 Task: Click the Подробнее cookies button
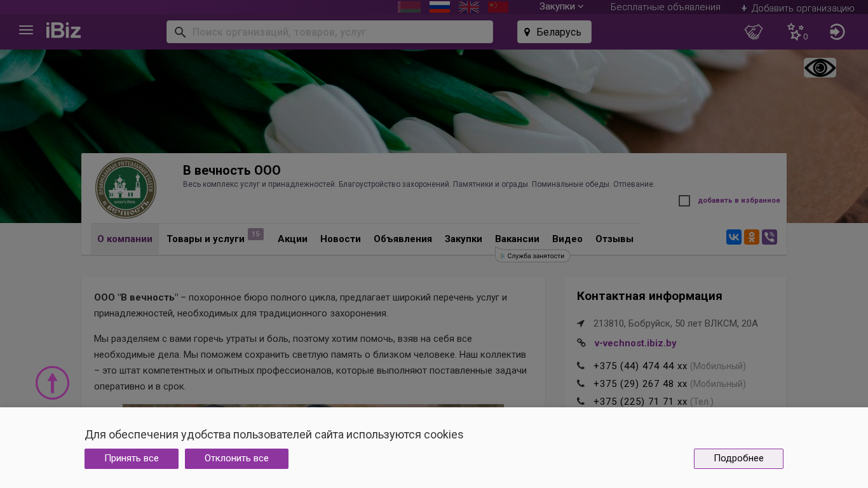(x=738, y=459)
